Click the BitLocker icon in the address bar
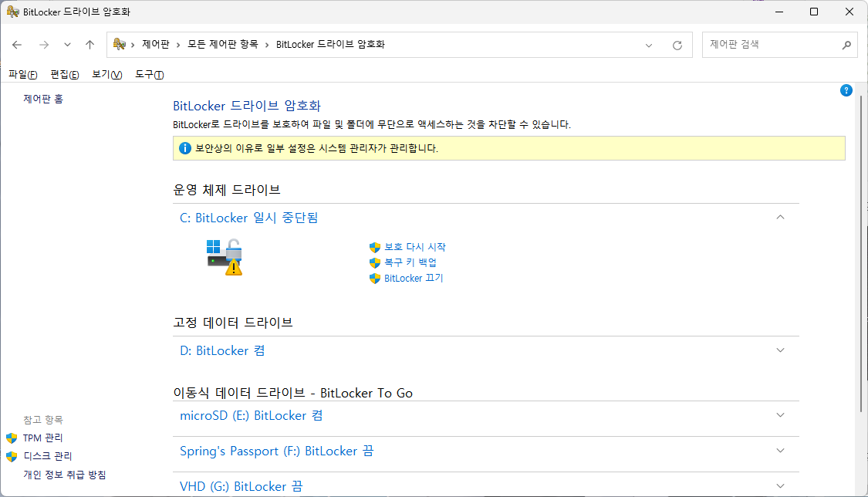 (x=119, y=44)
